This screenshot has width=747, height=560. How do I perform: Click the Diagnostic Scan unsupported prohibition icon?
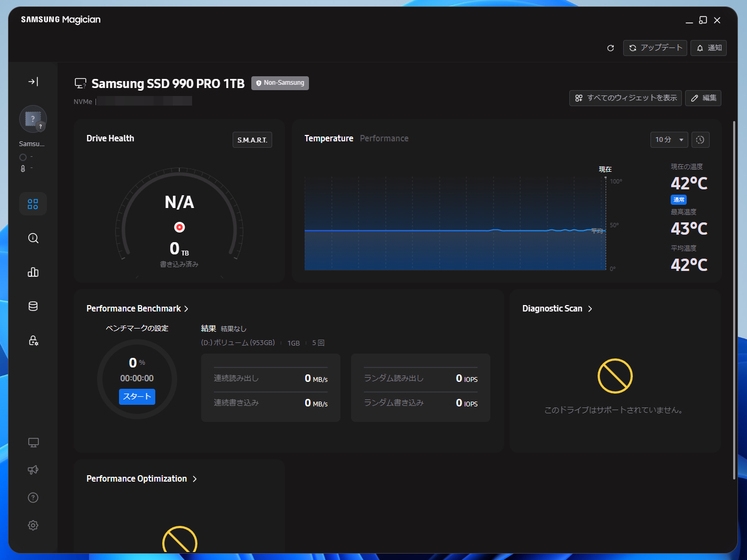pos(615,376)
